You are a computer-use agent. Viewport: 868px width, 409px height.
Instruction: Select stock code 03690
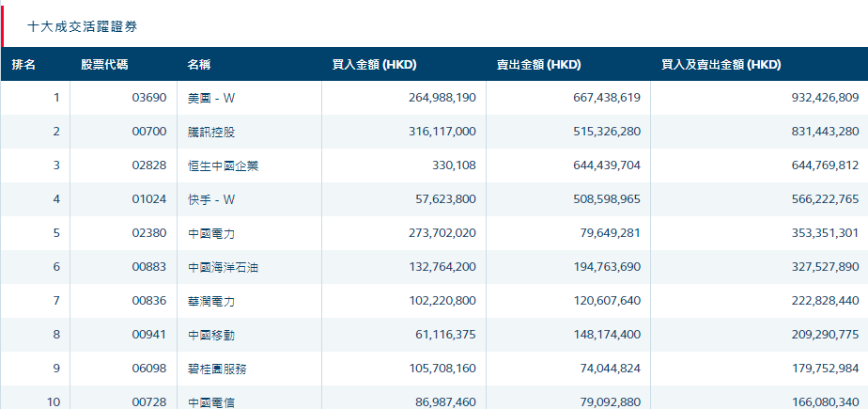click(149, 98)
